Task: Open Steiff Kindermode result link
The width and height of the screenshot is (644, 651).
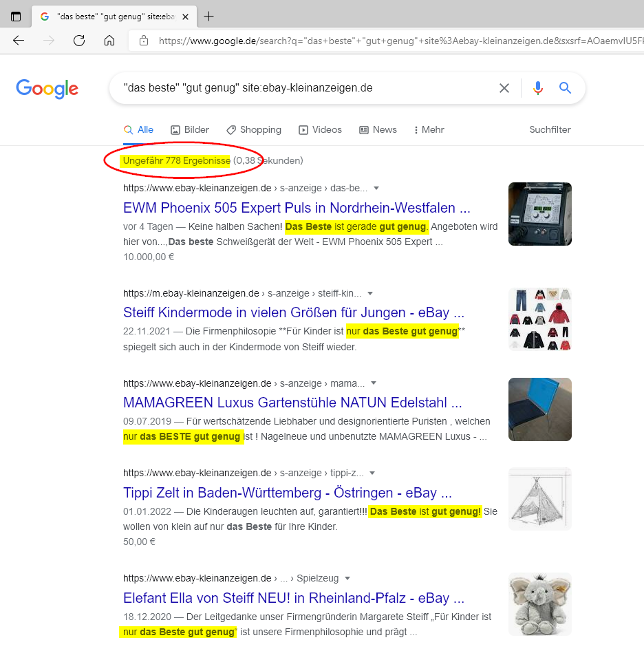Action: pyautogui.click(x=294, y=312)
